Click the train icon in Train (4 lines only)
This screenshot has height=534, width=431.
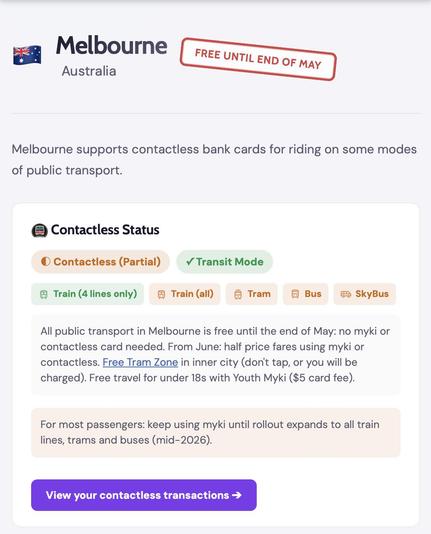click(44, 294)
